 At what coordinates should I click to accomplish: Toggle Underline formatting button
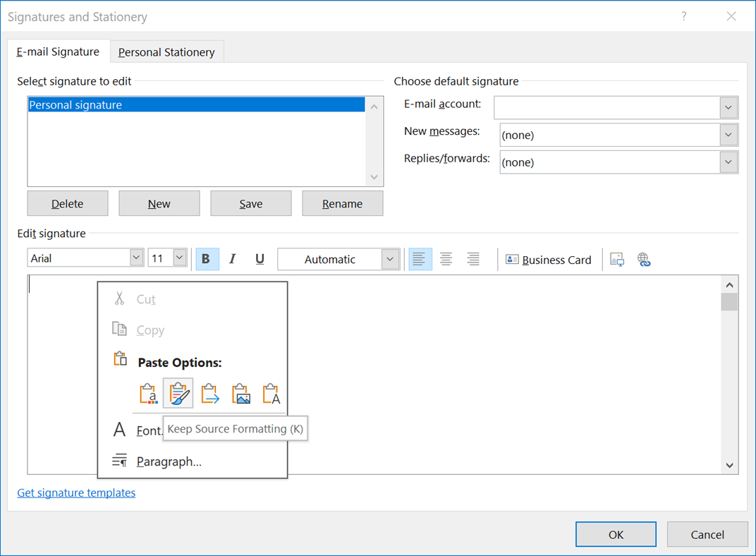[x=260, y=260]
